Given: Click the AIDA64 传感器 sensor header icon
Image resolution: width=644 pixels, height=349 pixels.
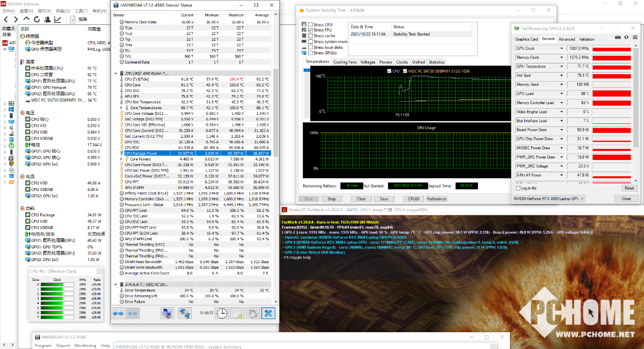Looking at the screenshot, I should pos(22,36).
